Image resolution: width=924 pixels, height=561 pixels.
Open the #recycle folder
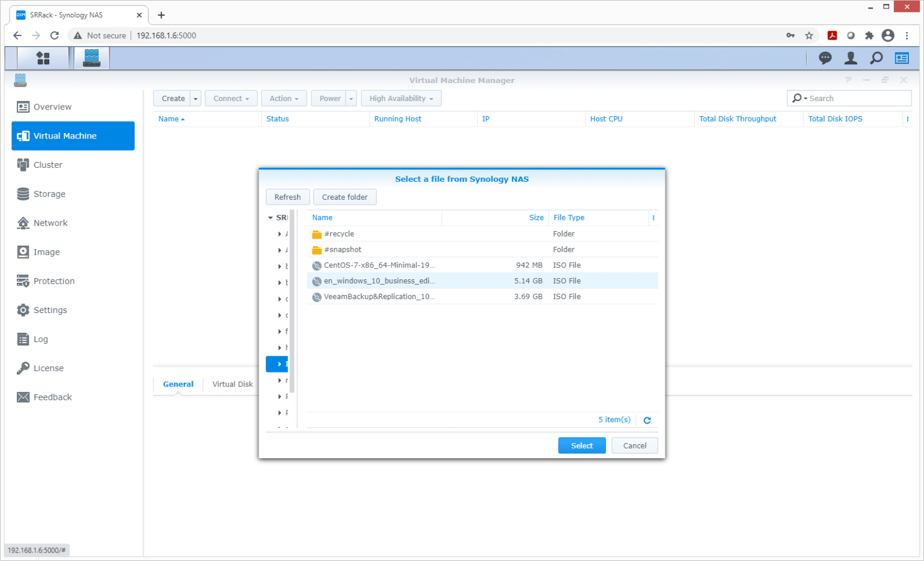pos(482,234)
